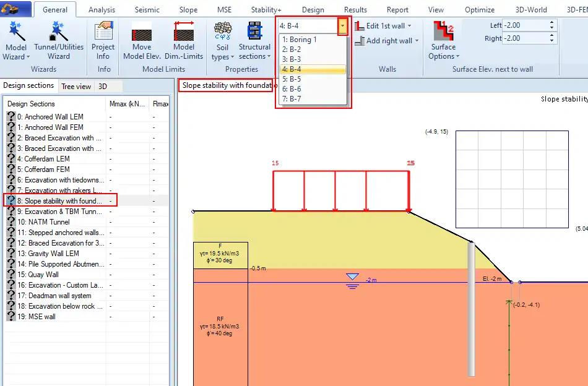
Task: Click the Right surface elevation field
Action: pos(525,38)
